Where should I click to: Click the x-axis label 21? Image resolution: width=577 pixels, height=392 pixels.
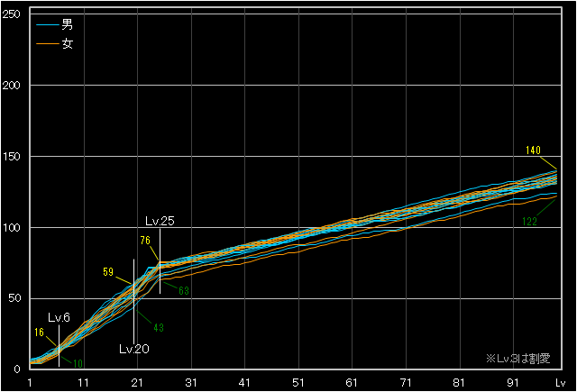tap(137, 383)
